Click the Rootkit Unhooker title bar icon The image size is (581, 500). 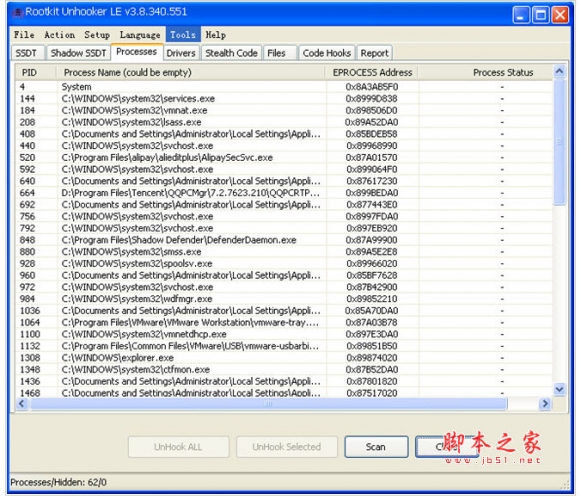[x=17, y=13]
